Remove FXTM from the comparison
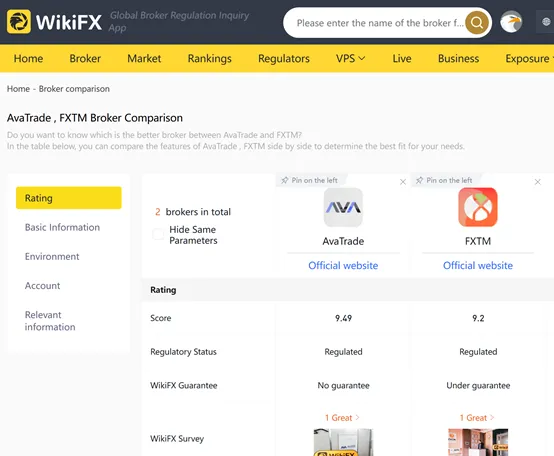The width and height of the screenshot is (554, 456). point(538,182)
